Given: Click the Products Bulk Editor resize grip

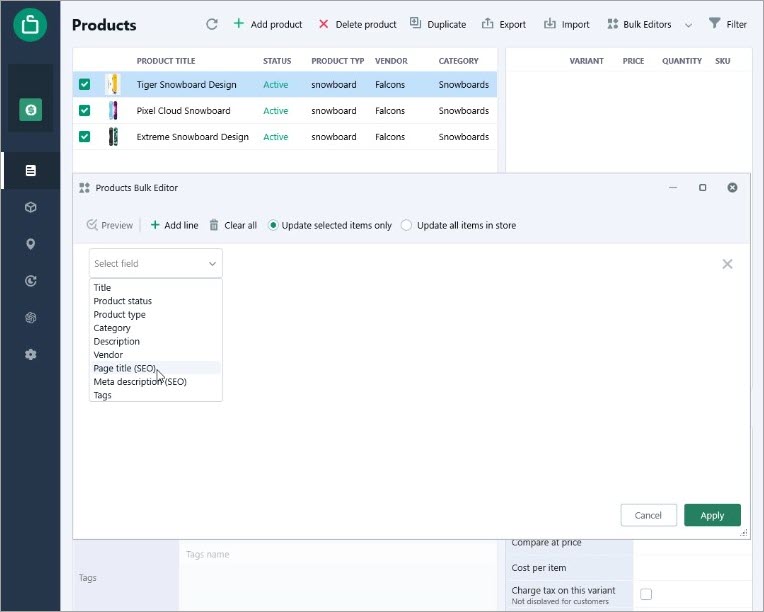Looking at the screenshot, I should pos(744,533).
